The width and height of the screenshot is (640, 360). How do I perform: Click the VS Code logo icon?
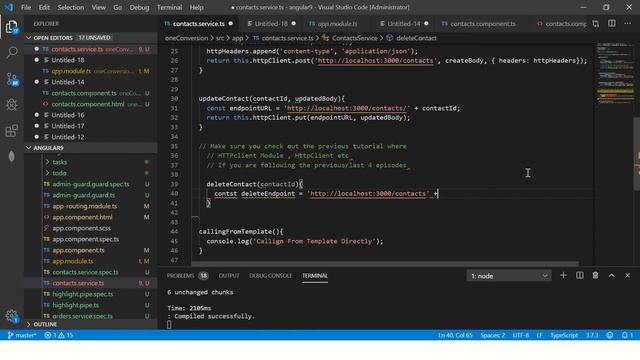(x=9, y=7)
